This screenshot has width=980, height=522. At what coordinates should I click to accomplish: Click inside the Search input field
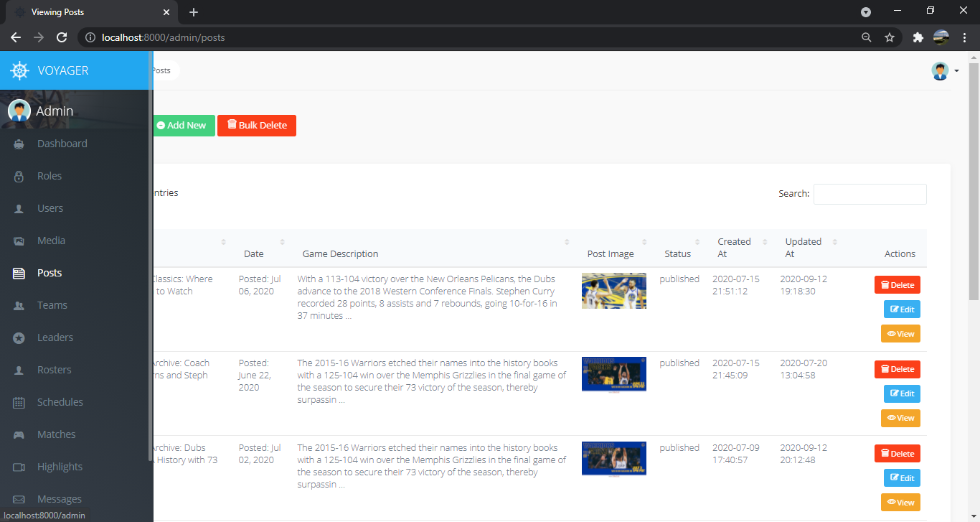[870, 194]
